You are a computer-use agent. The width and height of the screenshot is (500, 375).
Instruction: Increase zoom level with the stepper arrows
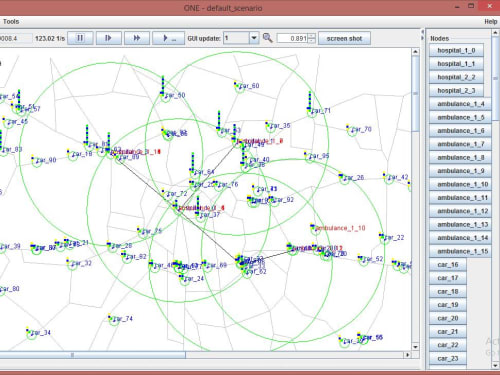[x=311, y=36]
